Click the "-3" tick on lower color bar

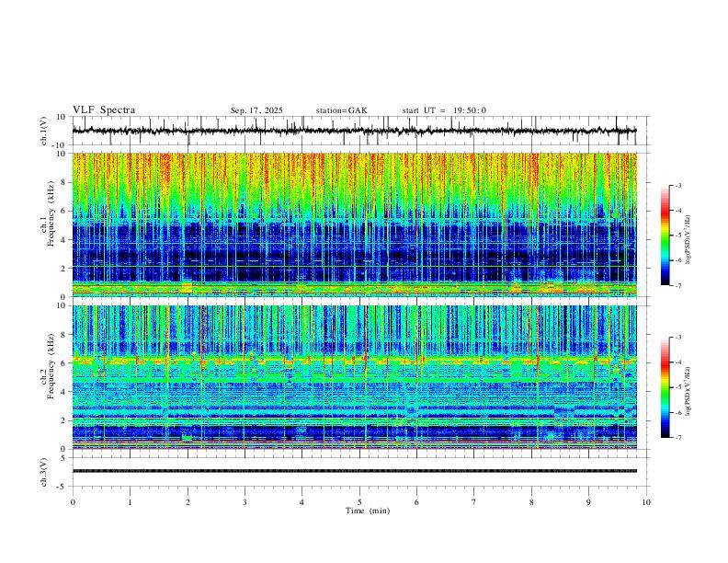click(678, 338)
